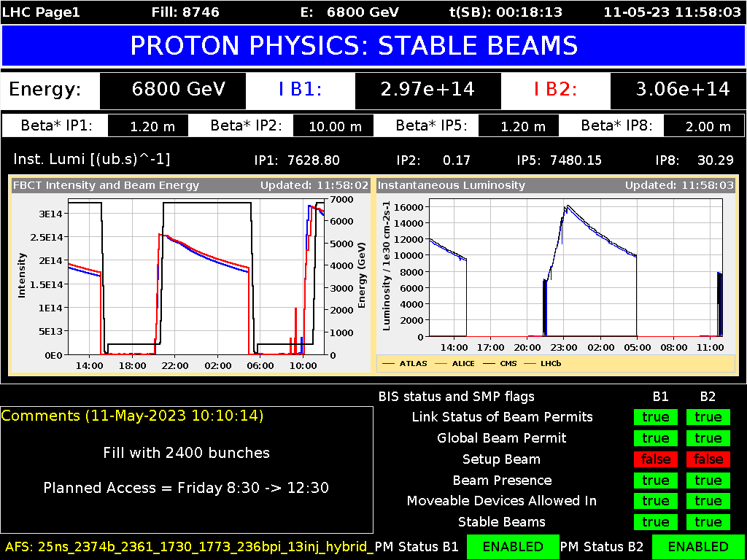The image size is (747, 560).
Task: Click Stable Beams B1 true indicator
Action: (x=656, y=522)
